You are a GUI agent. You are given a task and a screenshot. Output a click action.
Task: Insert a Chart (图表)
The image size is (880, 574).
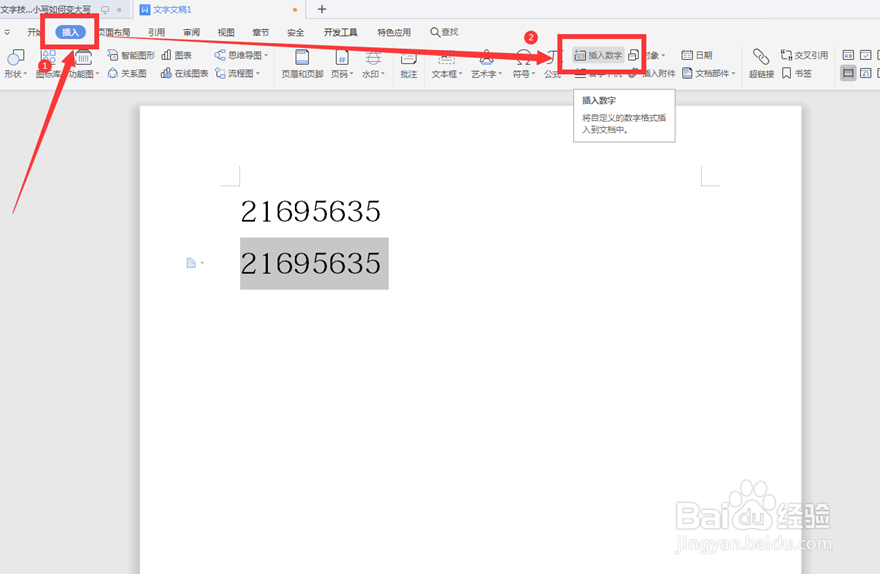coord(177,55)
